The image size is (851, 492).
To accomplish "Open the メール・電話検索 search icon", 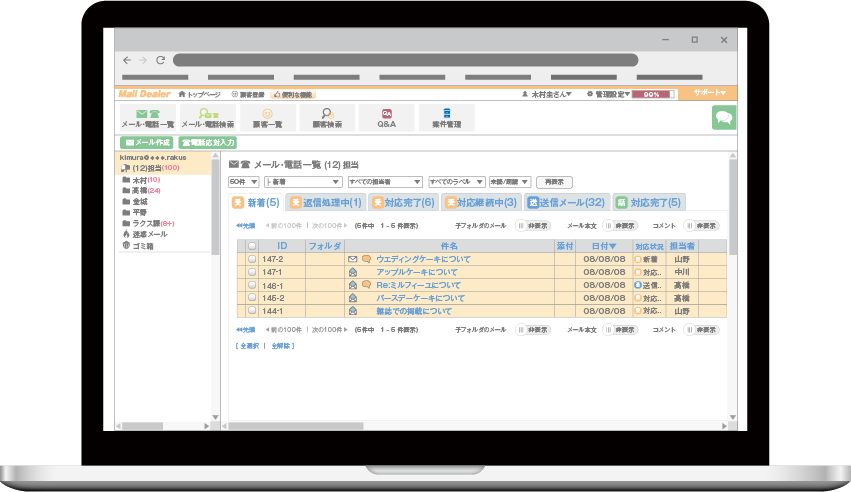I will point(208,118).
